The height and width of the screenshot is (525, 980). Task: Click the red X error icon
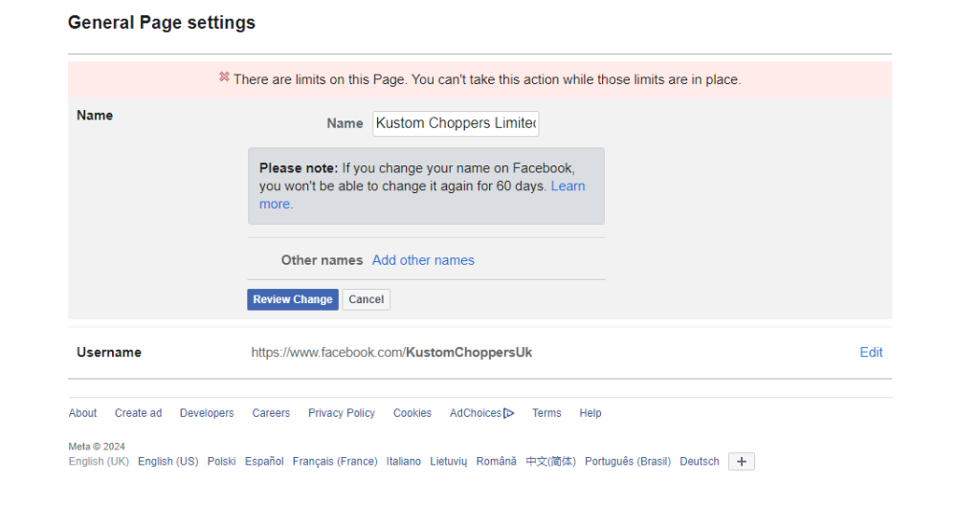224,77
